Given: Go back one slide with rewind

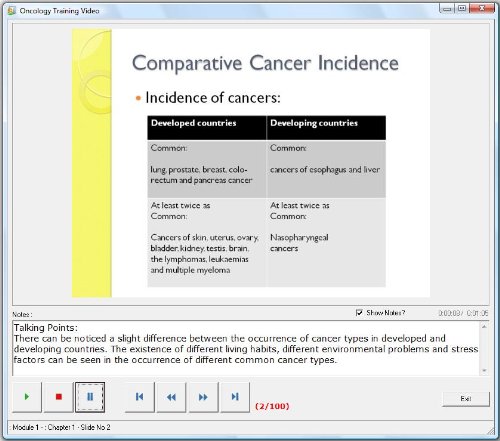Looking at the screenshot, I should click(171, 397).
